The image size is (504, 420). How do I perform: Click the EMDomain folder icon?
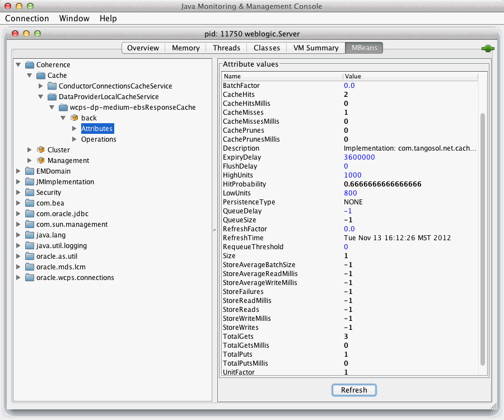(30, 171)
